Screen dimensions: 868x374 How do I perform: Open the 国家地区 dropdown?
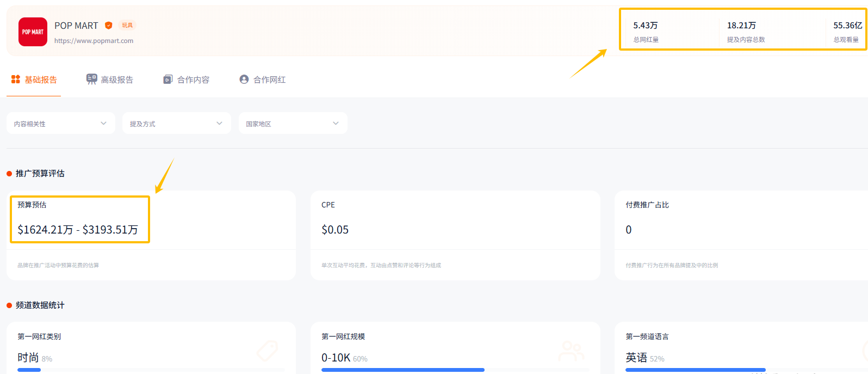click(293, 124)
